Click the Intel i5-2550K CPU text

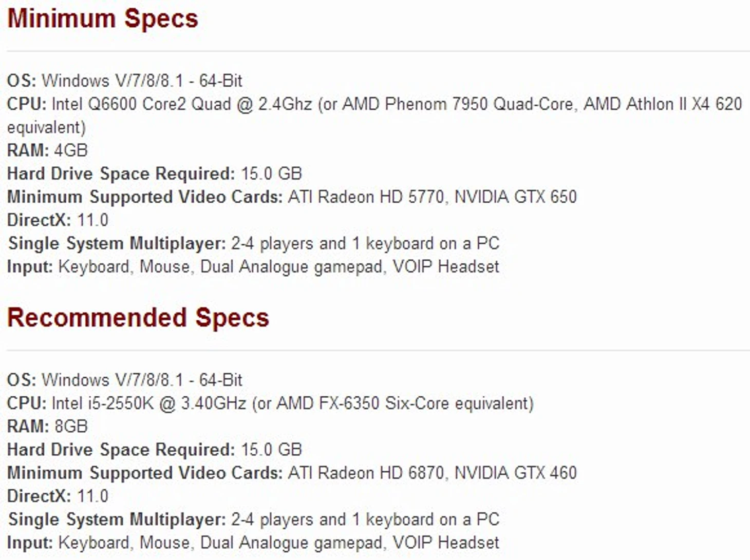tap(103, 403)
